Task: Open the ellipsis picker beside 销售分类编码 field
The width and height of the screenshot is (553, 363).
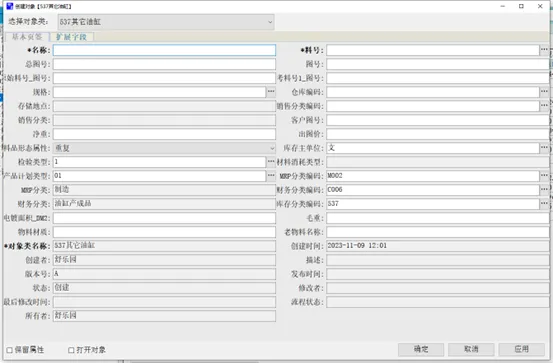Action: coord(544,106)
